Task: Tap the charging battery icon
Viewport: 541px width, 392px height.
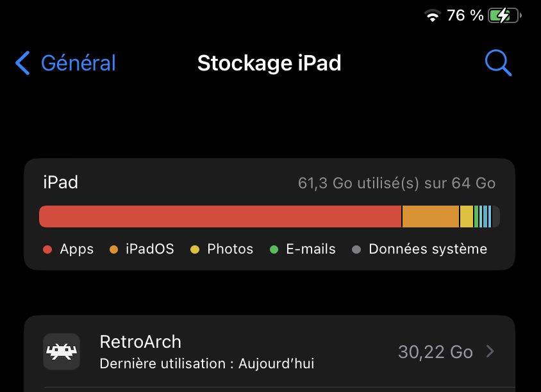Action: (503, 15)
